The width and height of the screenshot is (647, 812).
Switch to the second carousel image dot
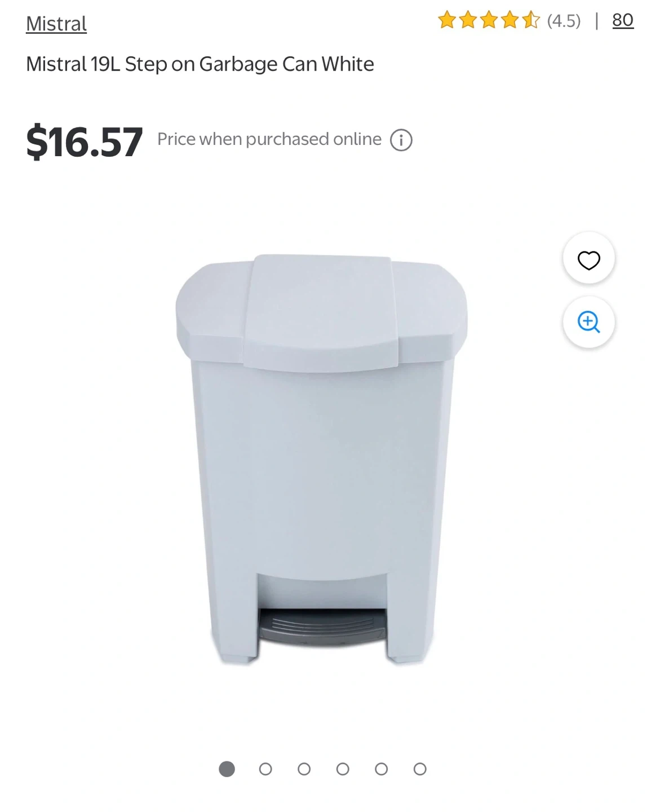(x=265, y=769)
